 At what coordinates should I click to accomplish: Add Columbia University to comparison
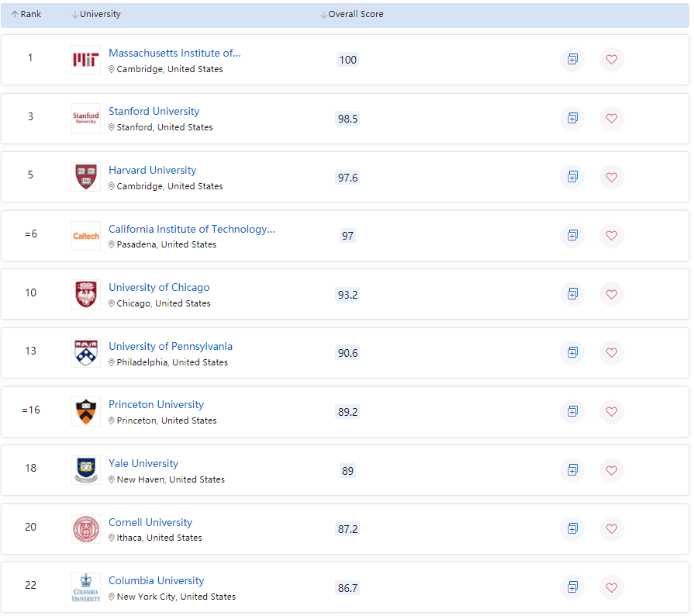tap(572, 587)
